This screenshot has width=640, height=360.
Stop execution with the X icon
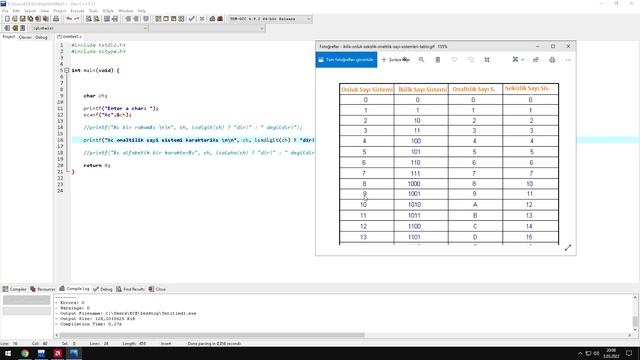tap(202, 19)
